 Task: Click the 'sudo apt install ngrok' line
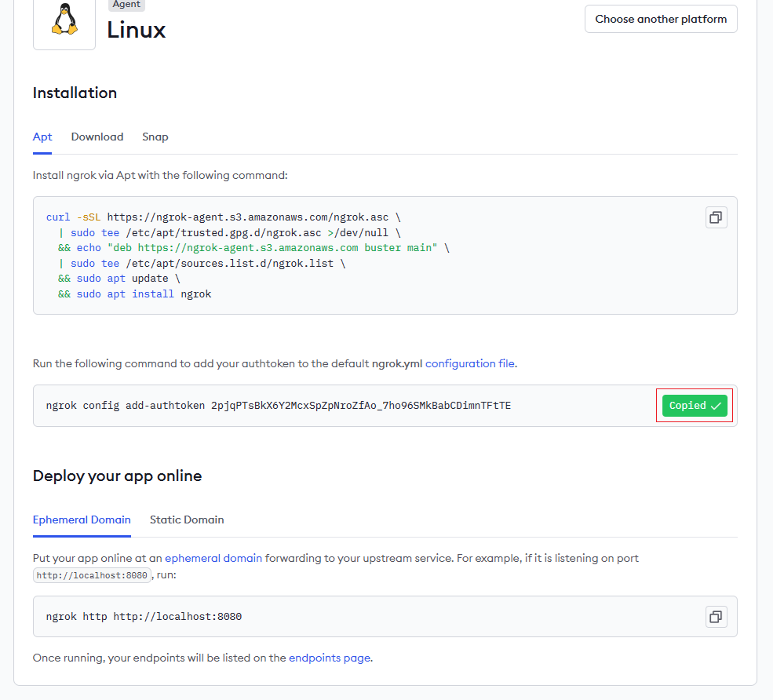point(134,294)
